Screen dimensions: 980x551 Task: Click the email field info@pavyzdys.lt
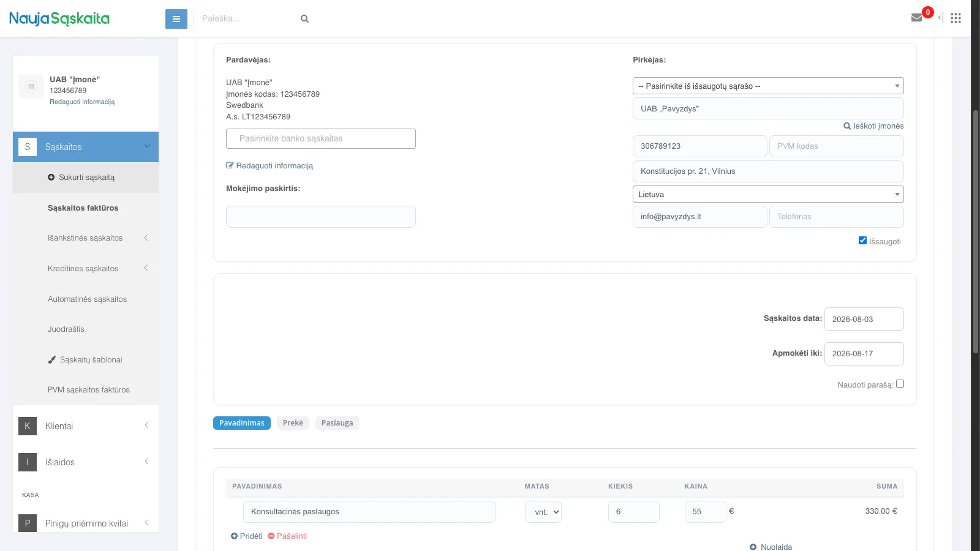[x=700, y=217]
